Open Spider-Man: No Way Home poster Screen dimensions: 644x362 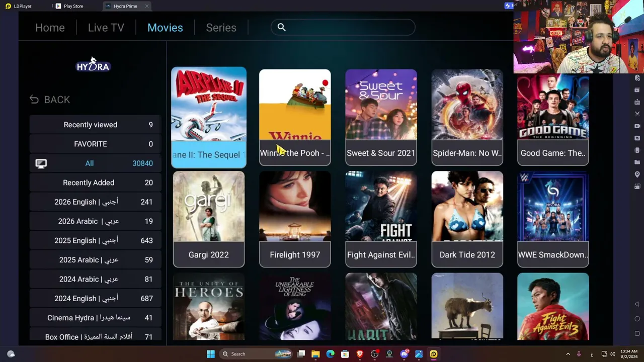click(x=467, y=117)
